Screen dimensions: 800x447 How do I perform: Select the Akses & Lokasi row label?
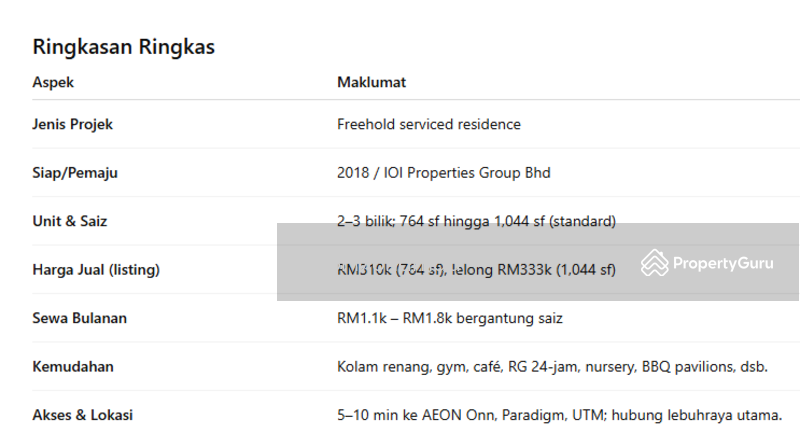(x=83, y=415)
